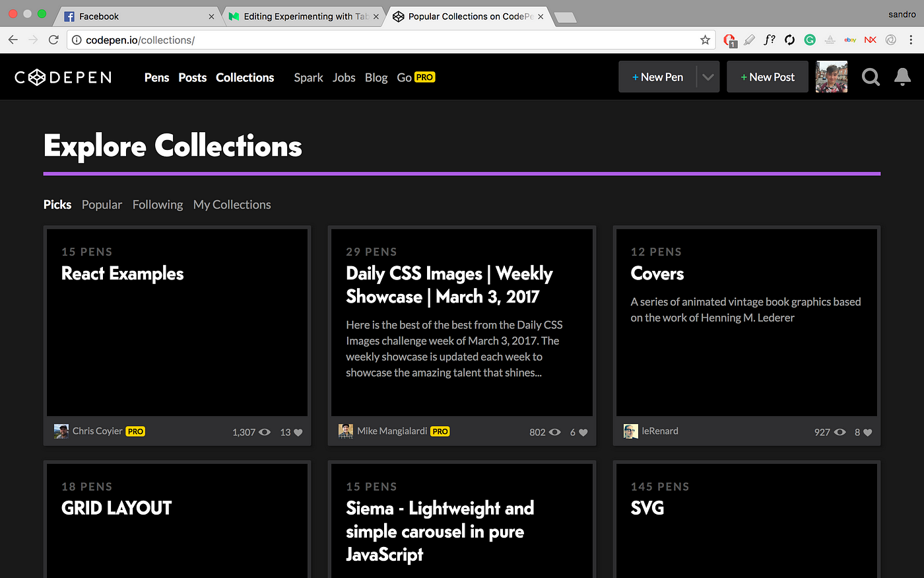924x578 pixels.
Task: Click the codepen.io address bar
Action: point(389,40)
